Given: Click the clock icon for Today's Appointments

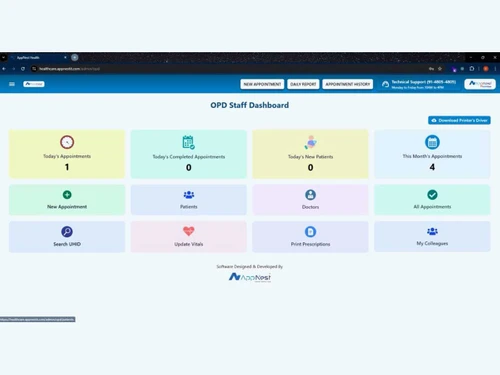Looking at the screenshot, I should (67, 142).
